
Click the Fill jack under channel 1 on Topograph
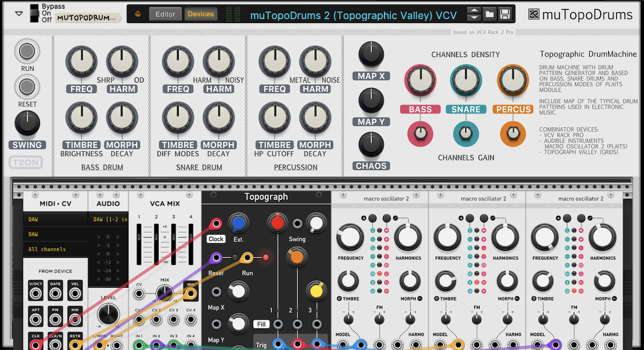click(277, 324)
